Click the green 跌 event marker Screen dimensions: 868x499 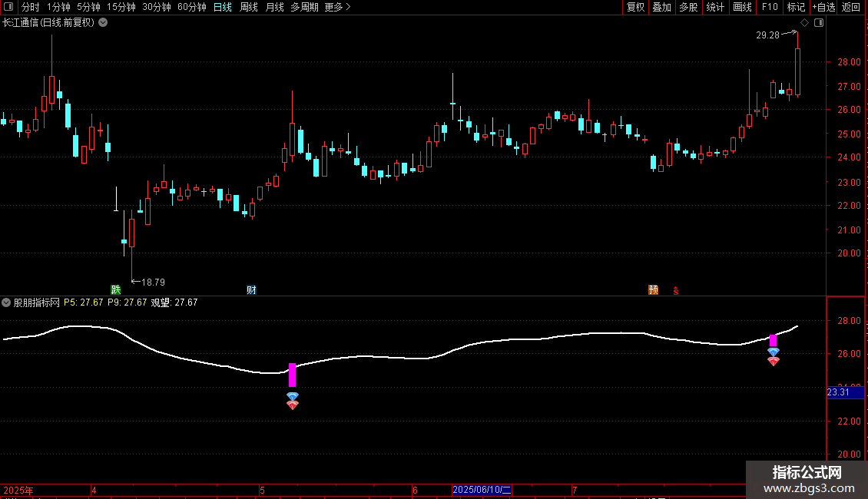pos(116,290)
